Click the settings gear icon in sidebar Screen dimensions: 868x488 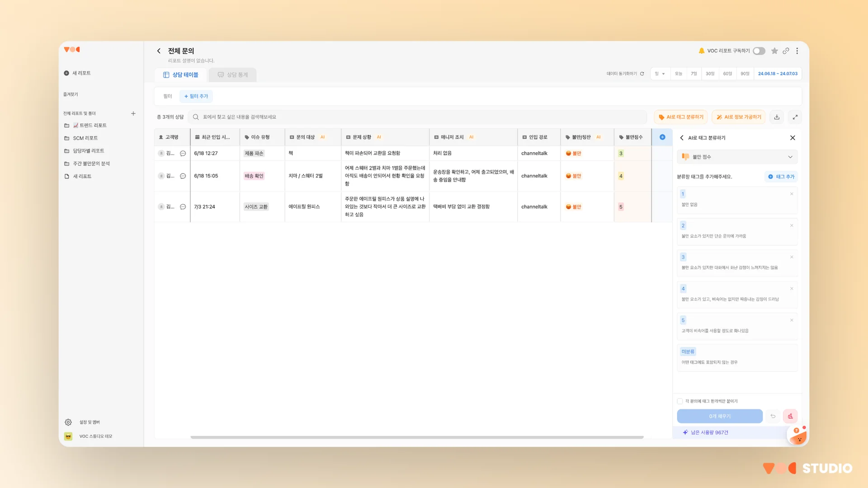pos(68,422)
